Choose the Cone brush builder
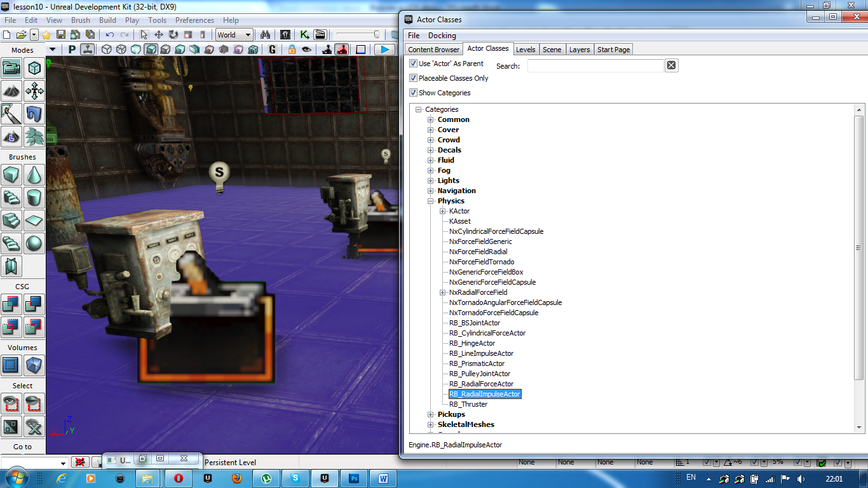Viewport: 868px width, 488px height. click(x=34, y=175)
